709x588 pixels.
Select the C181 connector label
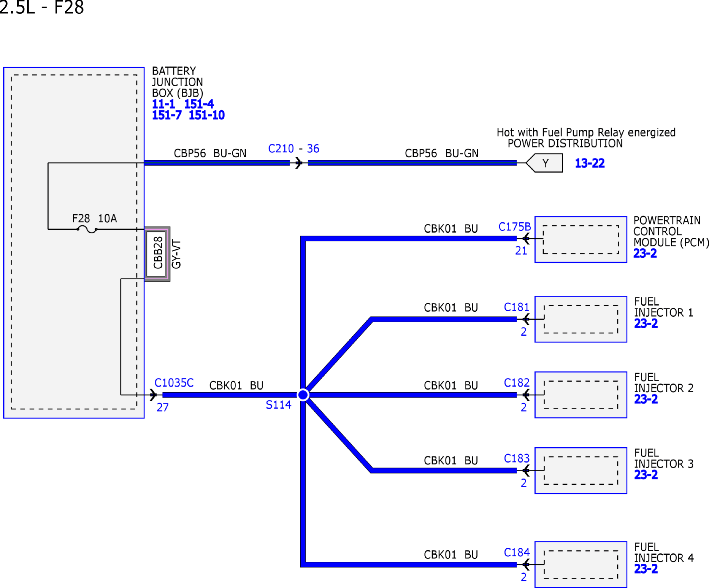tap(517, 307)
